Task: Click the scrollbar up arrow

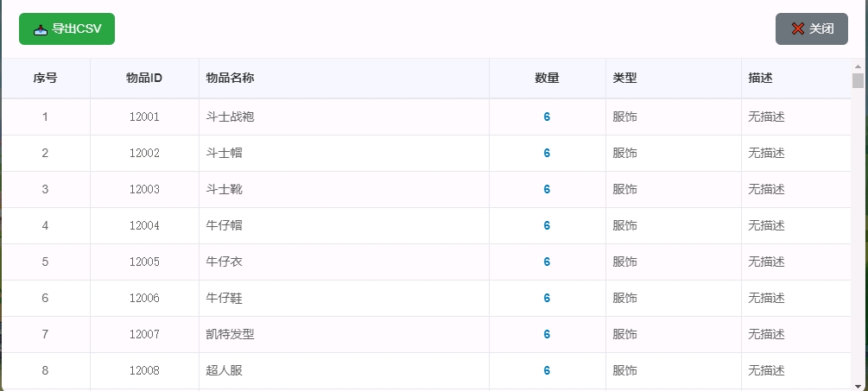Action: 858,66
